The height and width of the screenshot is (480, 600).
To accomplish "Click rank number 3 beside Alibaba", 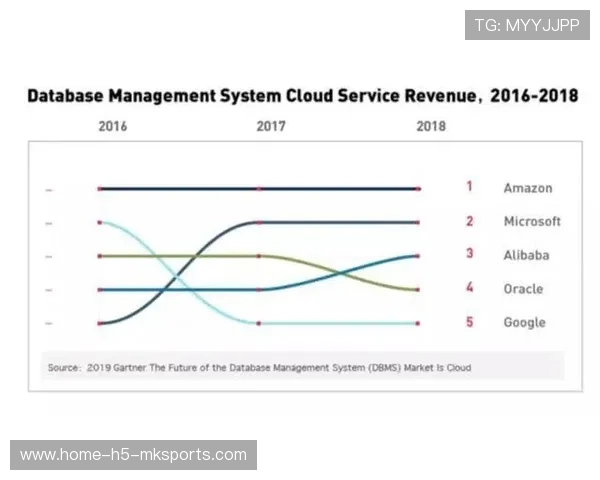I will (469, 254).
